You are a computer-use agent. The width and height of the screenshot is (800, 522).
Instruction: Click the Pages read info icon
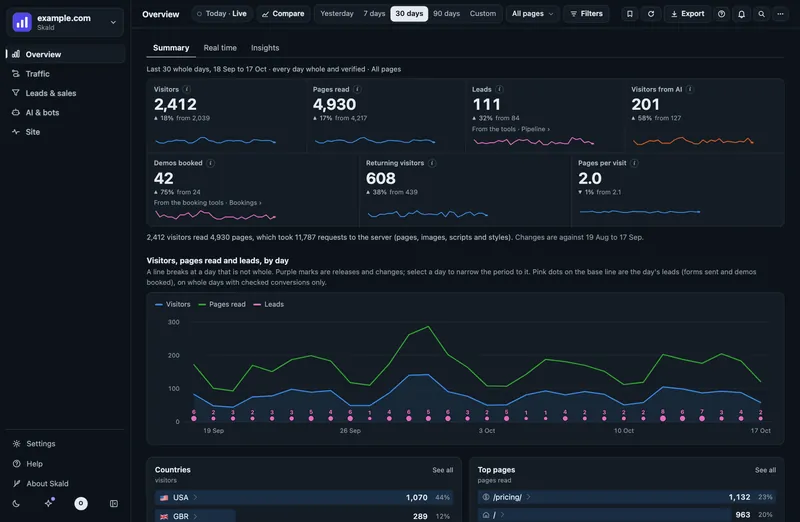[x=358, y=89]
